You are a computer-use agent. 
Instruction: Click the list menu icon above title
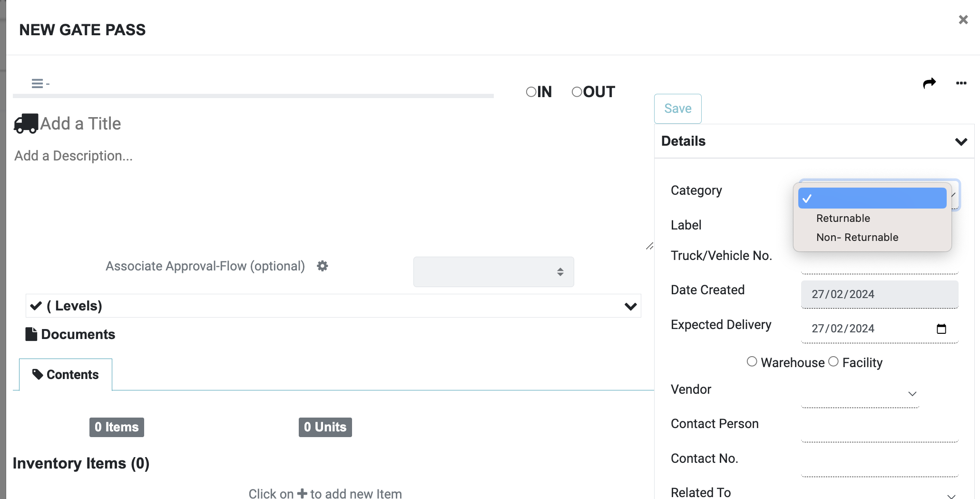38,84
